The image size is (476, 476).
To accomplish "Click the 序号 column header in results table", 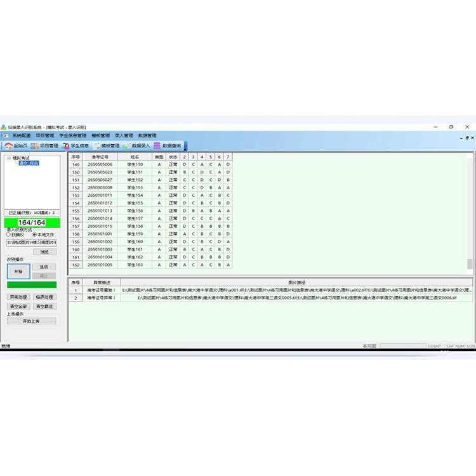I will tap(76, 157).
